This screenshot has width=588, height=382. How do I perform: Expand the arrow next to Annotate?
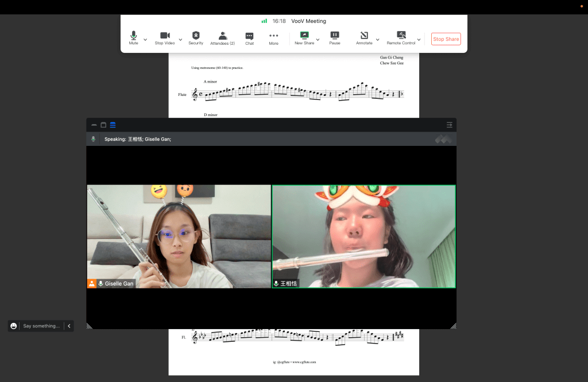(377, 40)
